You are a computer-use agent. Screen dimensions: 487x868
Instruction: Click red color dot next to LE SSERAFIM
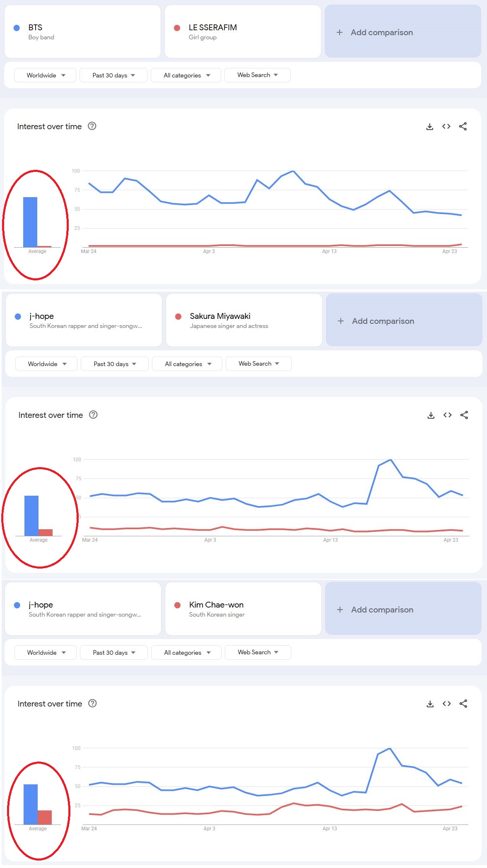pos(177,28)
